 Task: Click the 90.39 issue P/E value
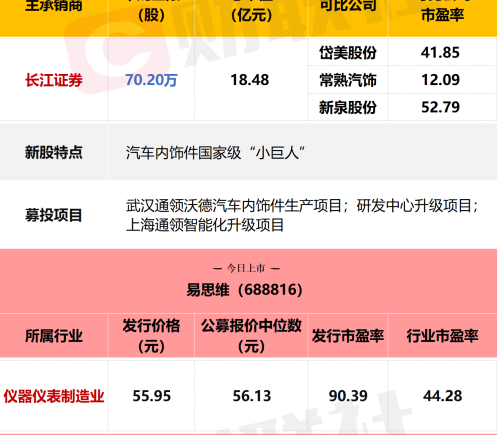[348, 396]
